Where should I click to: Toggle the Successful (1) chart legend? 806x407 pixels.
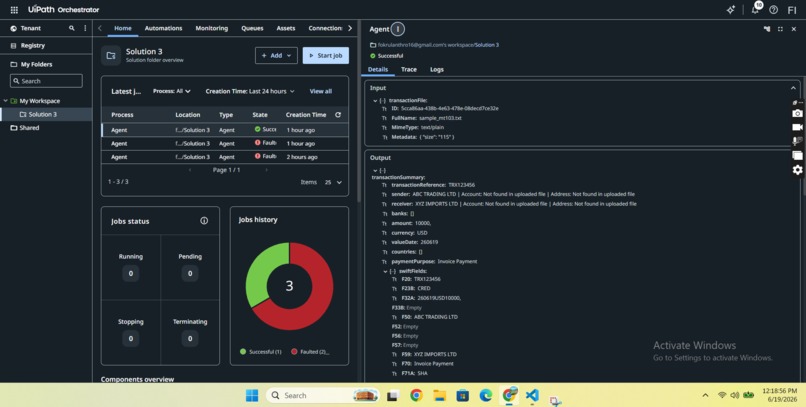[x=261, y=352]
